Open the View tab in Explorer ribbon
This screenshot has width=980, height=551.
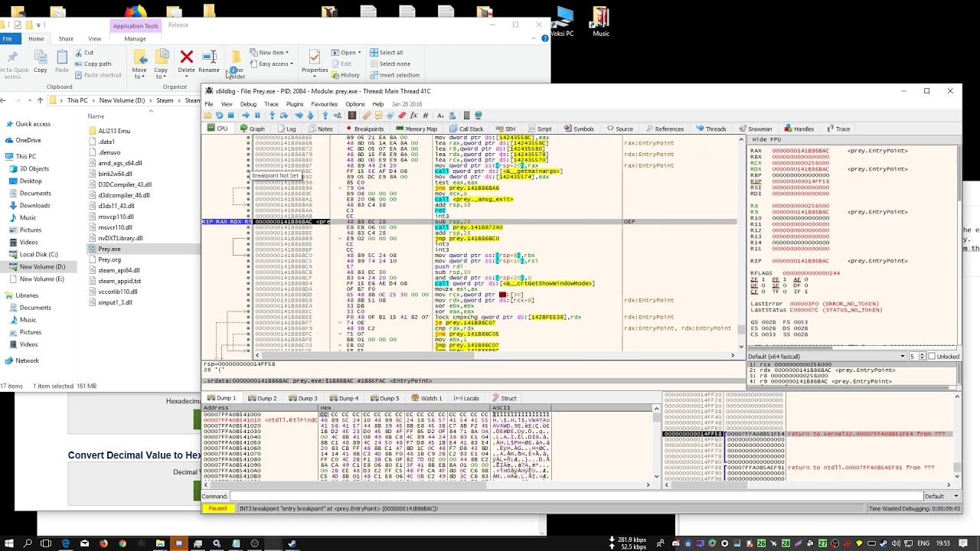click(94, 38)
